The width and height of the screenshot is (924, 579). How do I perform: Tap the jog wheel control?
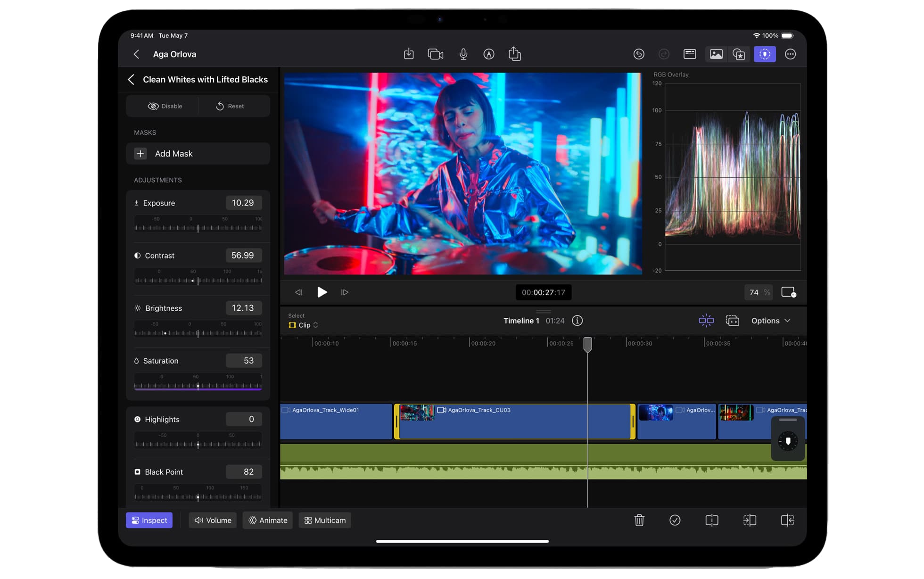(788, 441)
